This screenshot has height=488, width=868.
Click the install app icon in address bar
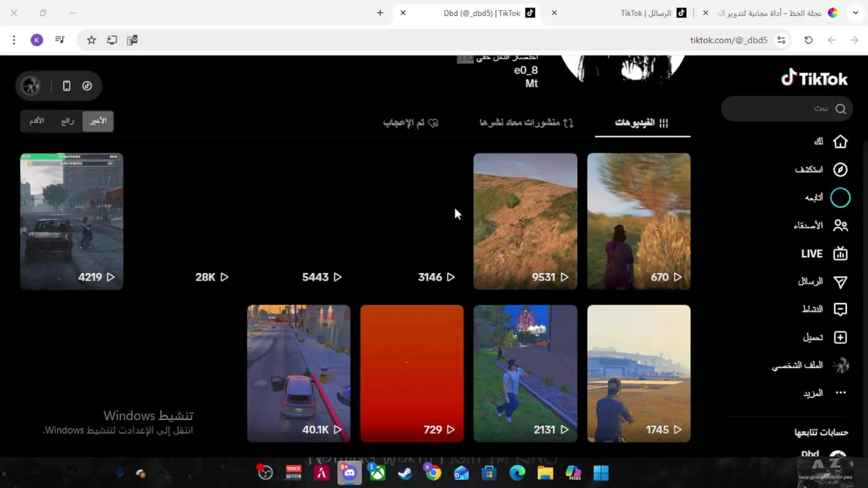click(x=112, y=40)
